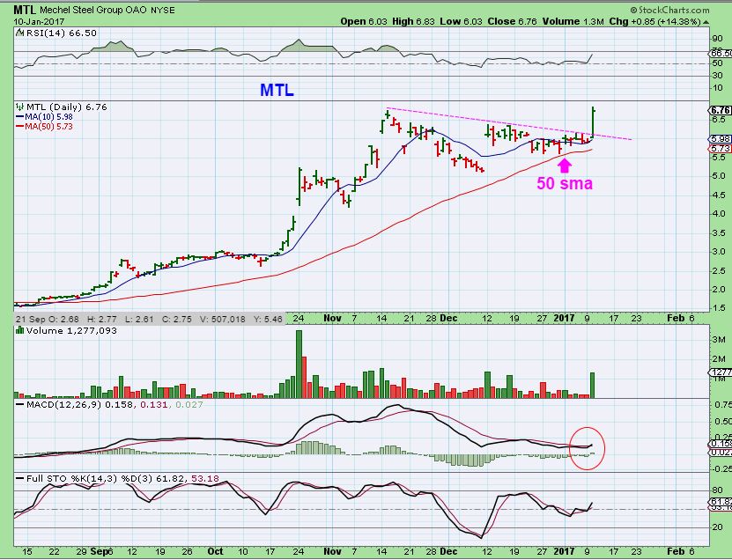Viewport: 732px width, 560px height.
Task: Click the 'Close 6.76' header value
Action: click(x=512, y=21)
